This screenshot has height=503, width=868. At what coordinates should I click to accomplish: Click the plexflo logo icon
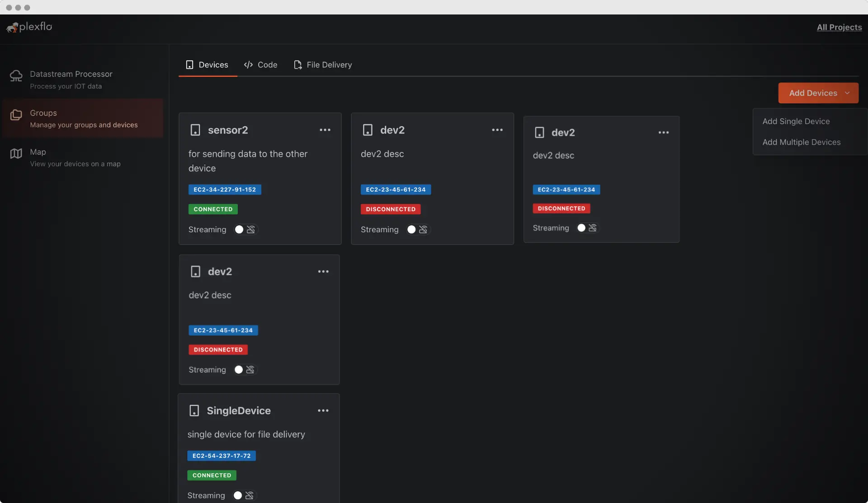point(12,28)
